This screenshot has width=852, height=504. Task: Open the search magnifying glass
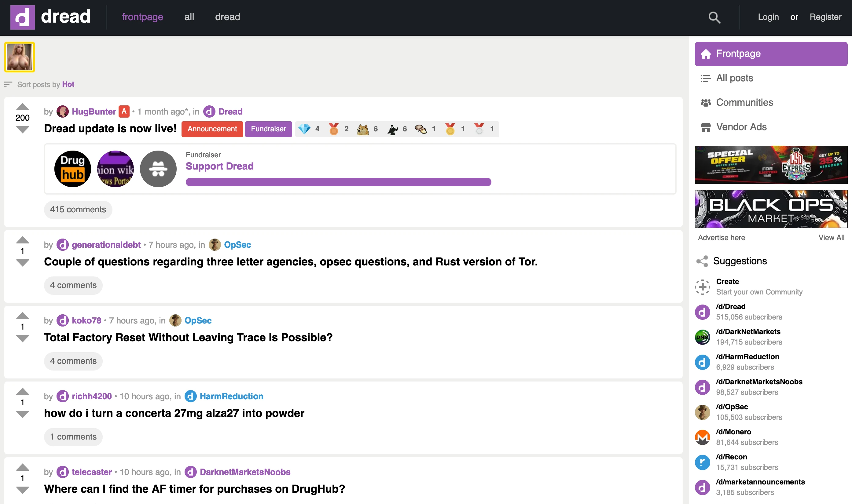(714, 17)
